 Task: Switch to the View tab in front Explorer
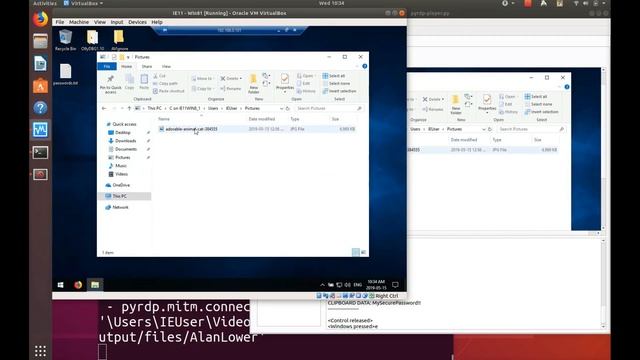click(166, 67)
